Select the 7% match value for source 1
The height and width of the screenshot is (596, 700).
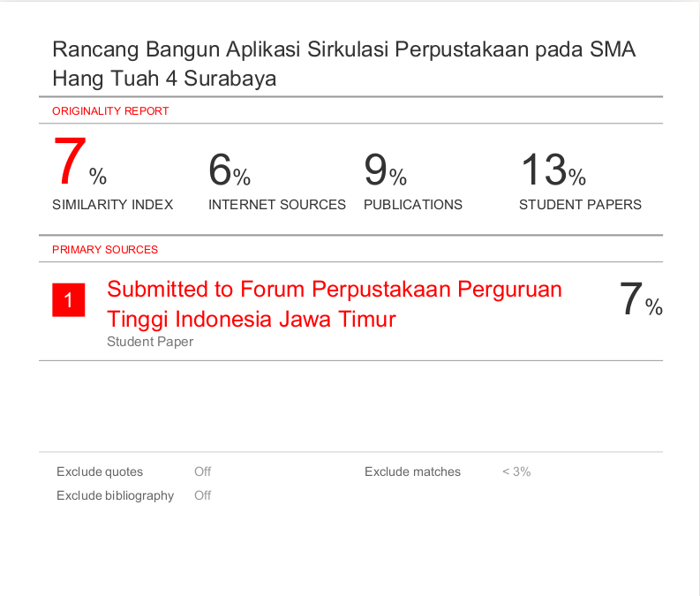coord(640,300)
